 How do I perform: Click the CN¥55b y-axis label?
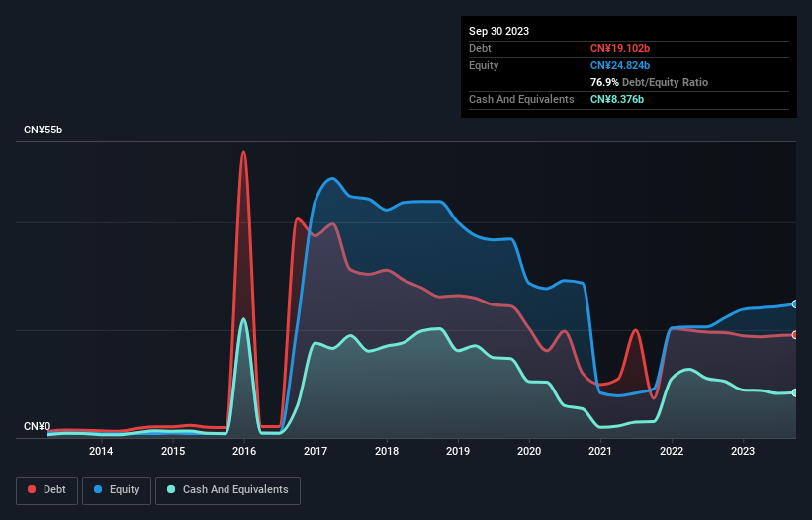[43, 130]
